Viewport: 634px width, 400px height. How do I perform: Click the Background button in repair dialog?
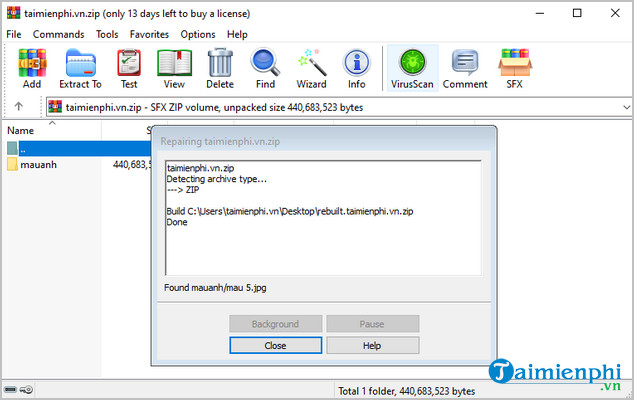[x=275, y=324]
